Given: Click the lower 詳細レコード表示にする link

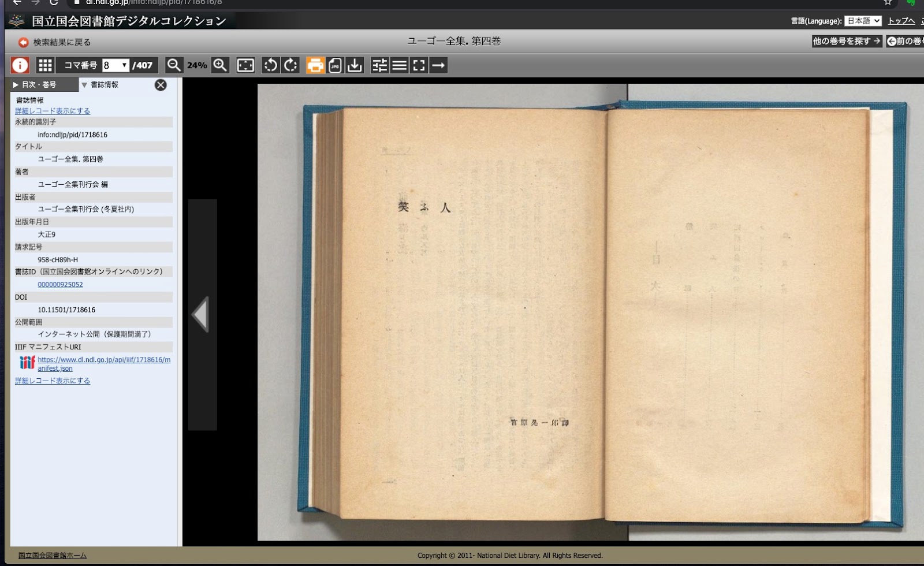Looking at the screenshot, I should [x=53, y=381].
